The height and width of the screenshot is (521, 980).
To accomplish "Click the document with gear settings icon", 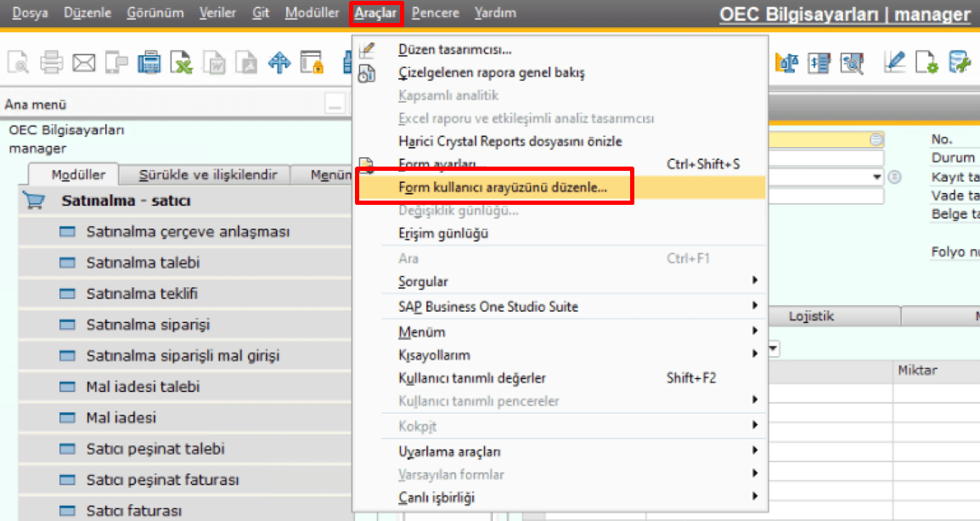I will click(928, 62).
